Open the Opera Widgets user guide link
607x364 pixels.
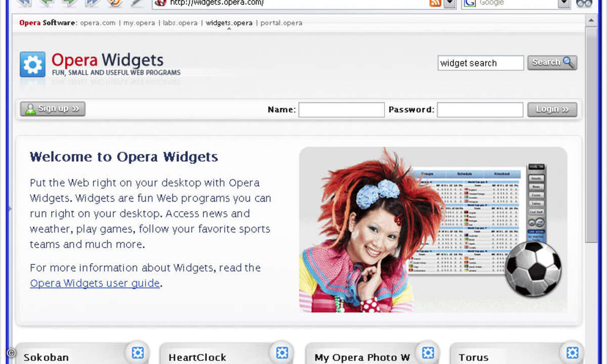pos(95,283)
